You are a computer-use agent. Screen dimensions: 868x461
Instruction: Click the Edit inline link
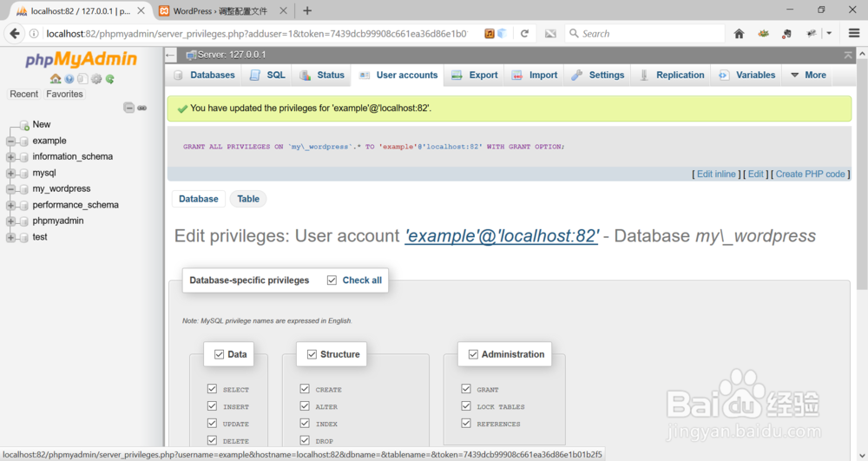pyautogui.click(x=716, y=174)
